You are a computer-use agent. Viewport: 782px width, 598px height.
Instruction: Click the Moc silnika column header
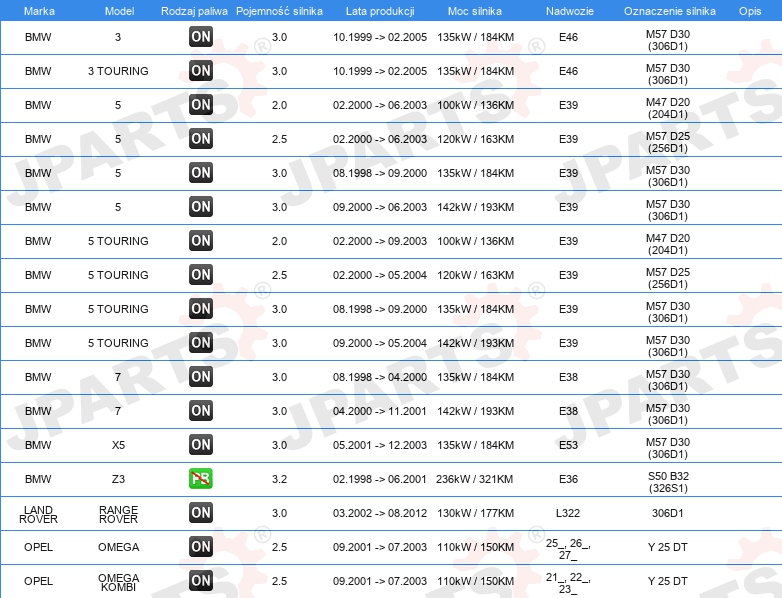pos(475,11)
